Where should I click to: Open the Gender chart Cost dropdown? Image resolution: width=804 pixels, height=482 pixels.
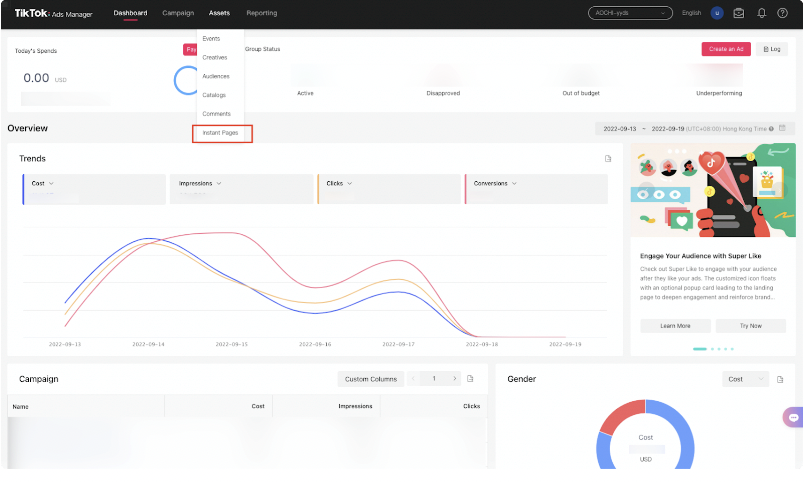745,379
